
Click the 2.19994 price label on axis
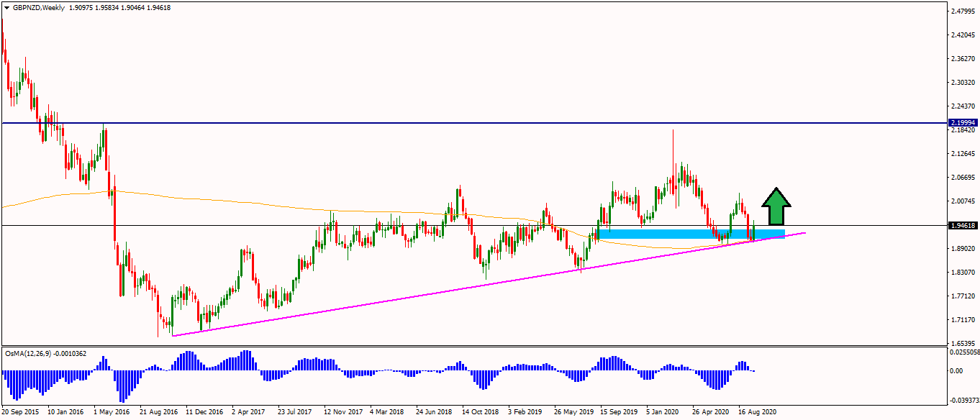[x=963, y=123]
